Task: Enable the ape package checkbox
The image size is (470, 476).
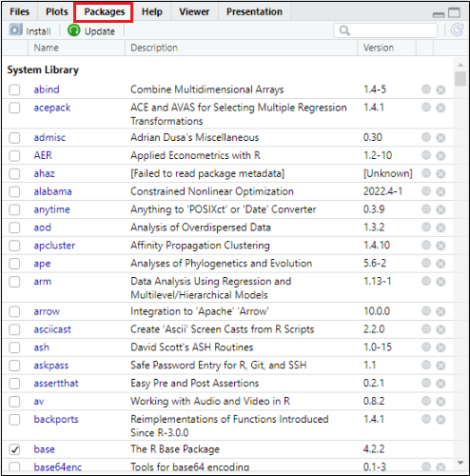Action: (14, 264)
